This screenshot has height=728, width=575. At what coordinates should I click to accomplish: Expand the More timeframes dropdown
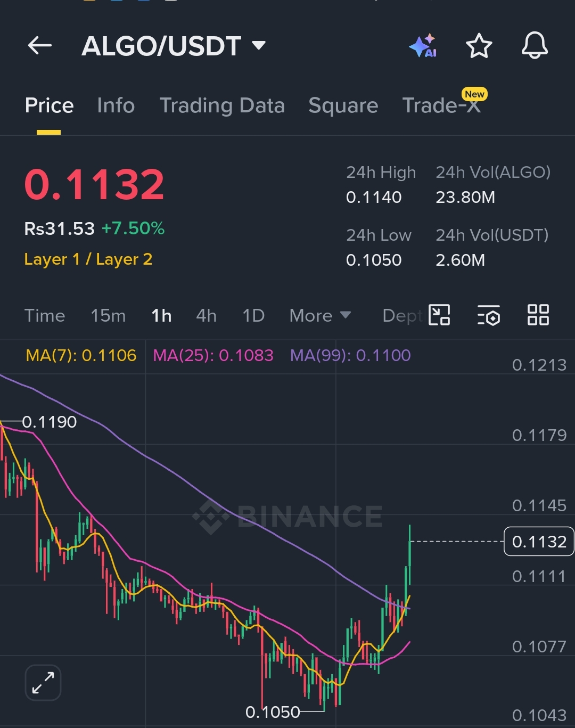pos(320,316)
